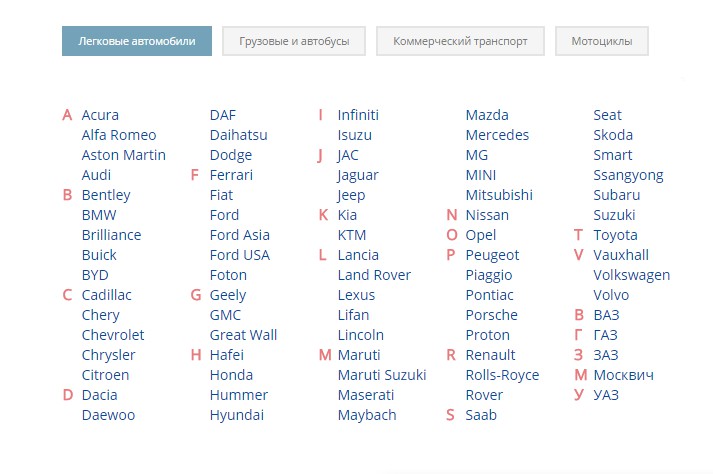Click the Alfa Romeo link
713x474 pixels.
(x=119, y=135)
